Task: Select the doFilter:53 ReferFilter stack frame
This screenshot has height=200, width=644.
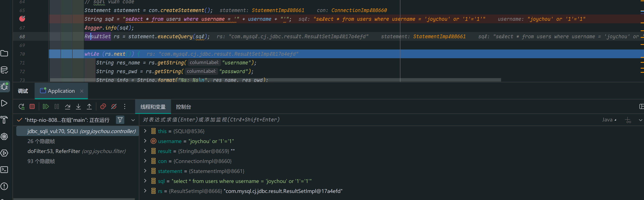Action: click(77, 151)
